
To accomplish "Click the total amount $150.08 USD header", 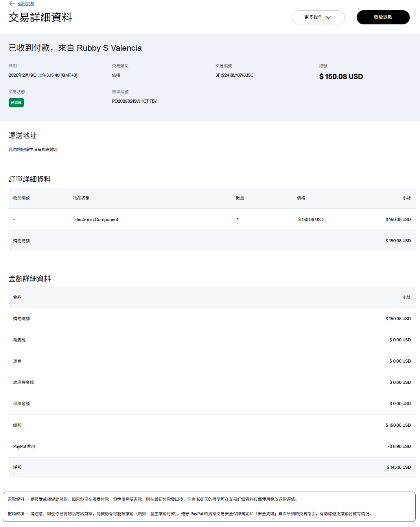I will click(x=341, y=77).
